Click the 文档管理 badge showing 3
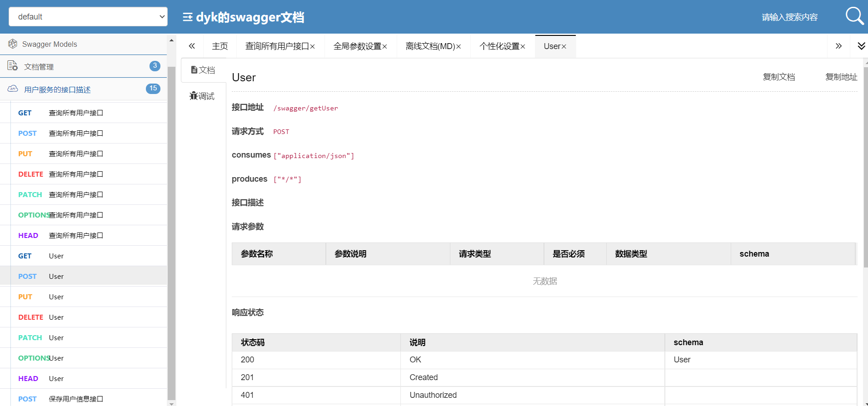868x406 pixels. [155, 66]
